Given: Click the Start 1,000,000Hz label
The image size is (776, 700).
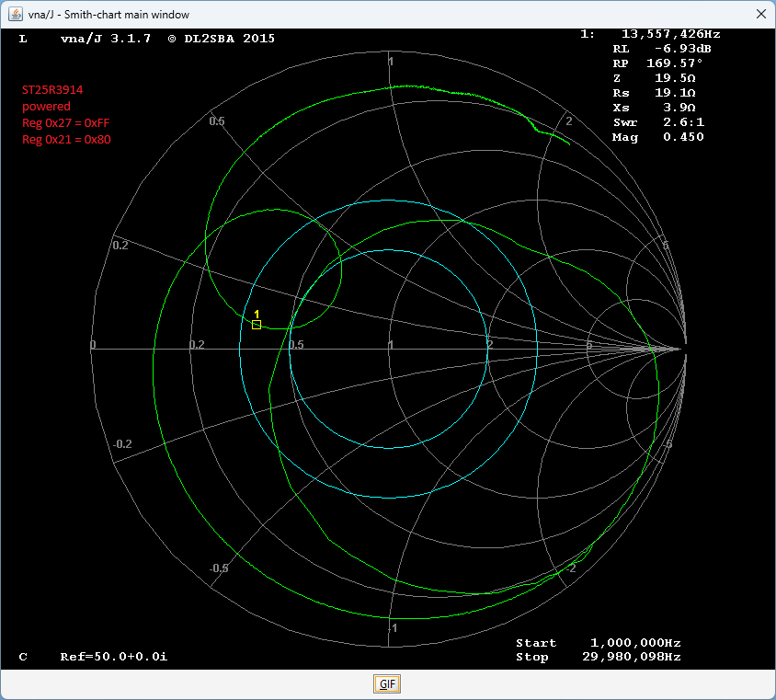Looking at the screenshot, I should 599,643.
